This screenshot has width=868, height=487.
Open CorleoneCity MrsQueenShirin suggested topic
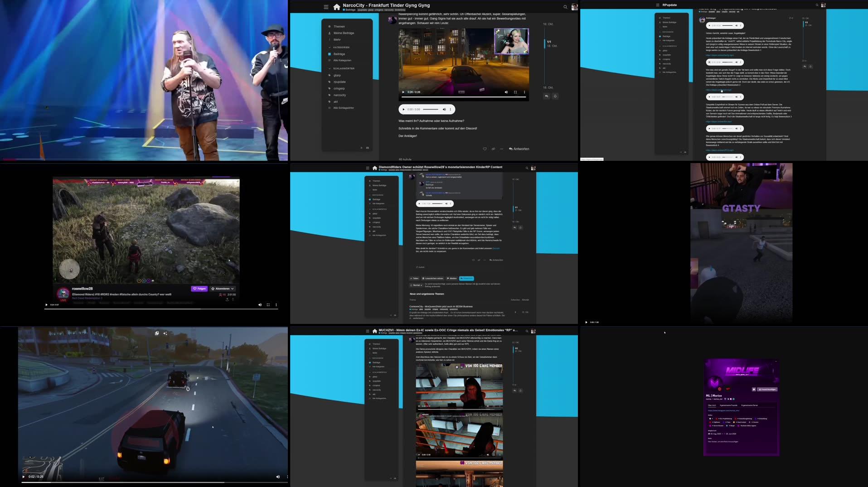coord(441,306)
